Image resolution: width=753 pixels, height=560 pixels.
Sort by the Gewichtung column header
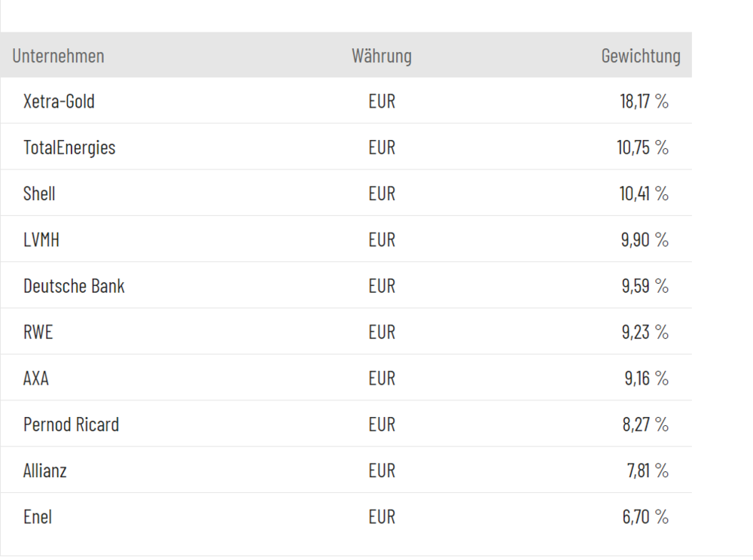point(640,56)
